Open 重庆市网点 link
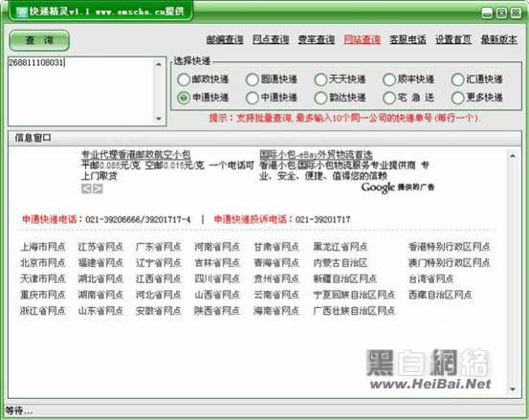 click(x=42, y=295)
